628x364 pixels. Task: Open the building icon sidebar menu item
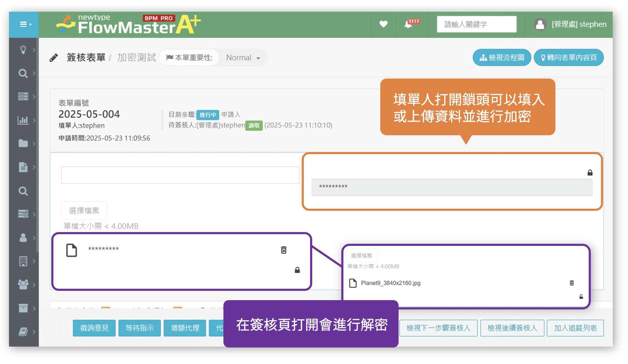coord(23,261)
